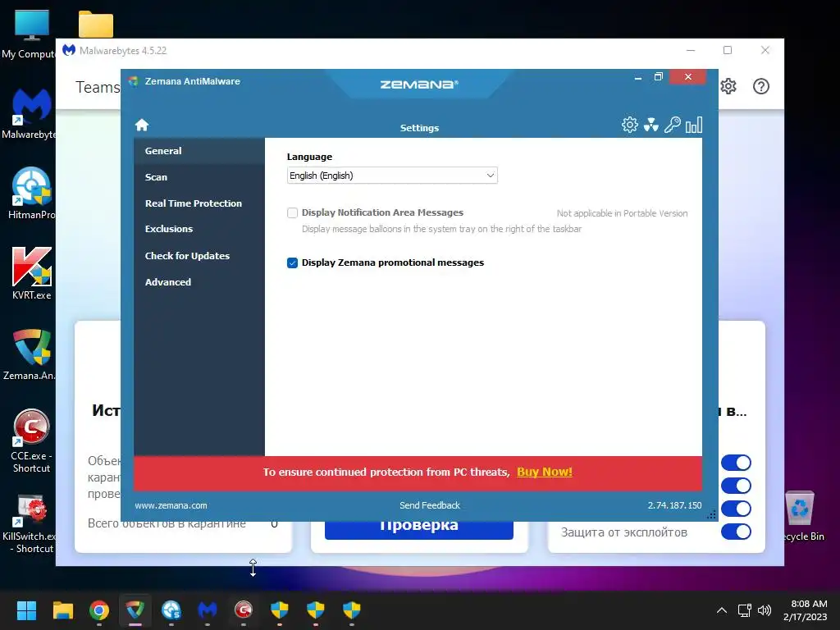The image size is (840, 630).
Task: Open Check for Updates section
Action: coord(199,256)
